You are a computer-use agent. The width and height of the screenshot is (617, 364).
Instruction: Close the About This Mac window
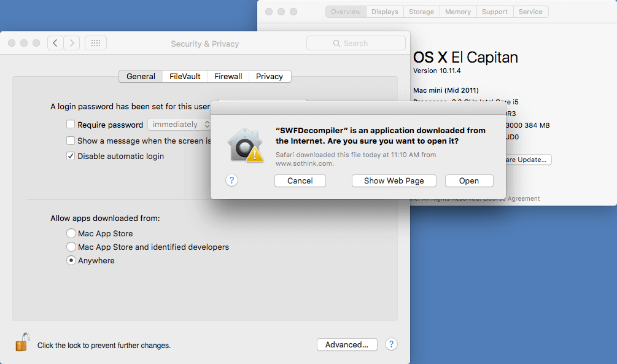[x=269, y=12]
